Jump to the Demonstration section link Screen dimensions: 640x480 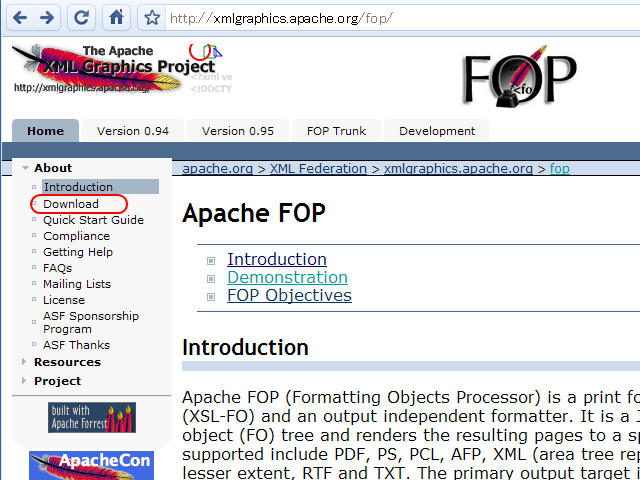click(x=287, y=277)
